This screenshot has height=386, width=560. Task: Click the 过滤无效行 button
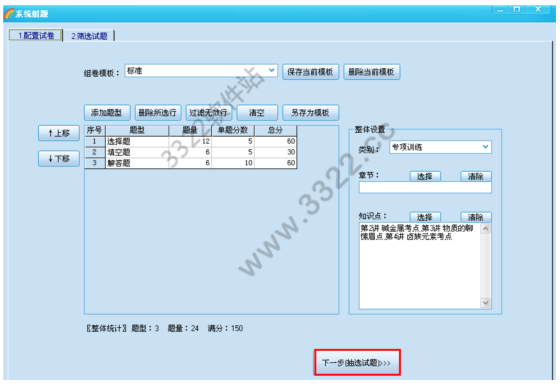click(x=209, y=113)
